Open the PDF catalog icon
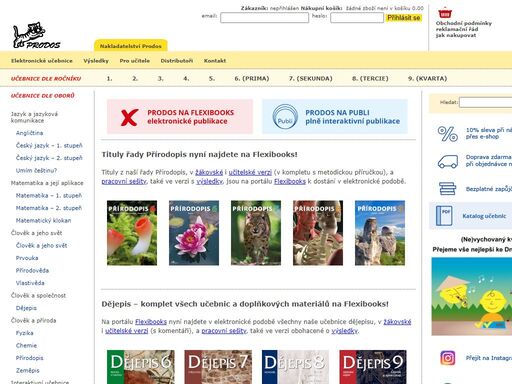The image size is (512, 384). coord(444,216)
